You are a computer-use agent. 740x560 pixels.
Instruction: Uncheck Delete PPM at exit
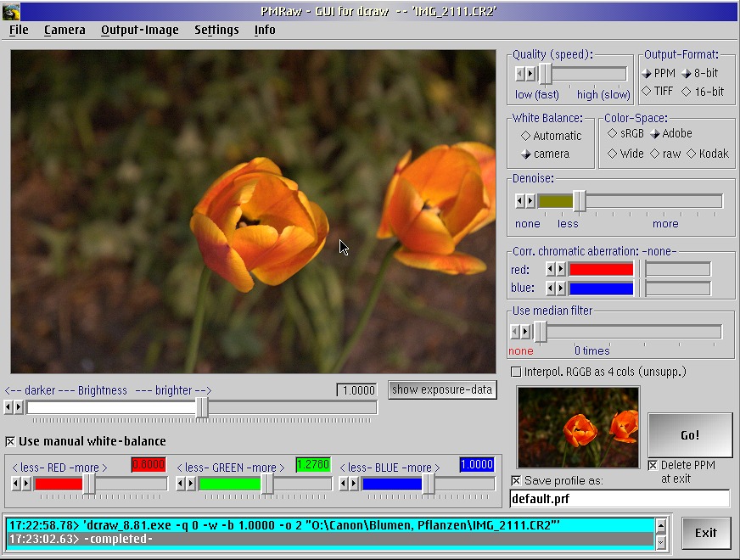pyautogui.click(x=653, y=465)
